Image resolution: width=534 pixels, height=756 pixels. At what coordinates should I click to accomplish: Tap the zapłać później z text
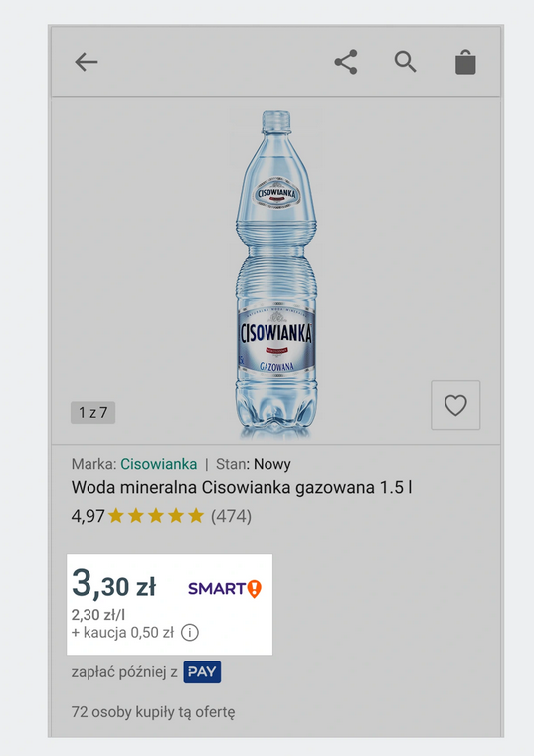tap(124, 672)
